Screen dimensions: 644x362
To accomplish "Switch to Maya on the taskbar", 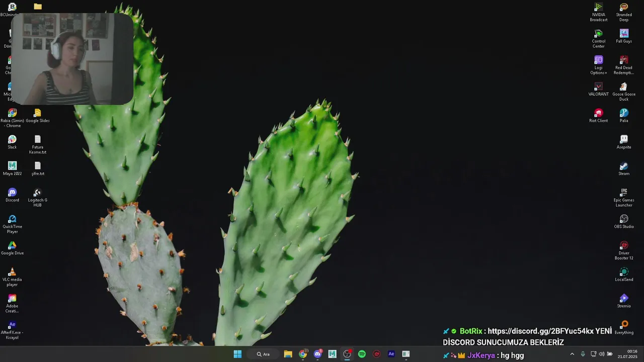I will [x=332, y=354].
